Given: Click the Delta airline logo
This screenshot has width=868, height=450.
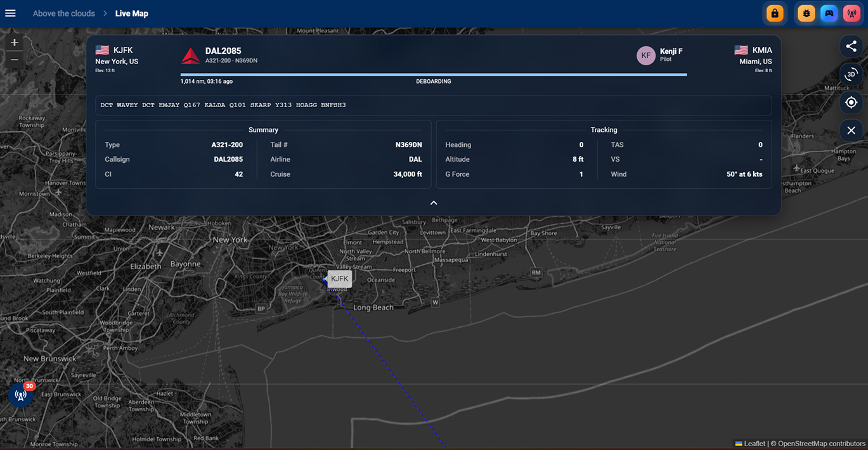Looking at the screenshot, I should 191,56.
